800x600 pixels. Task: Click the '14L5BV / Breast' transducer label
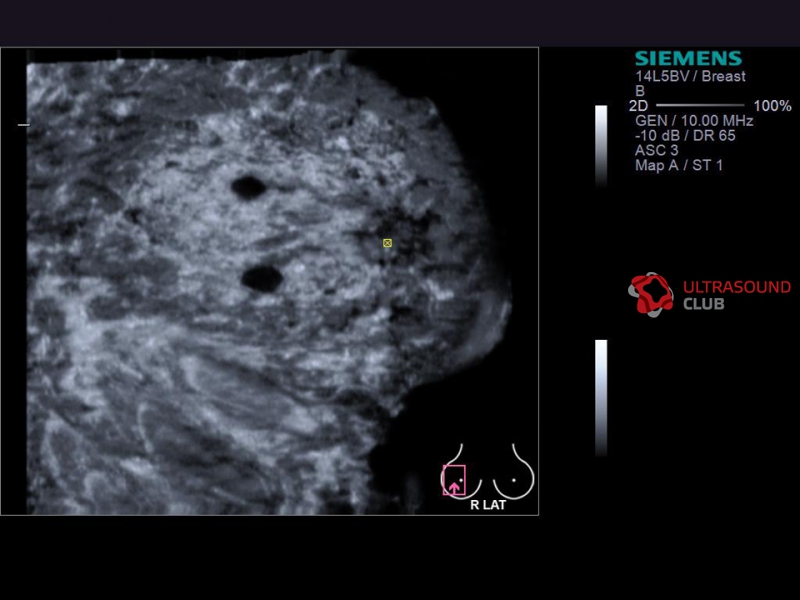click(690, 77)
